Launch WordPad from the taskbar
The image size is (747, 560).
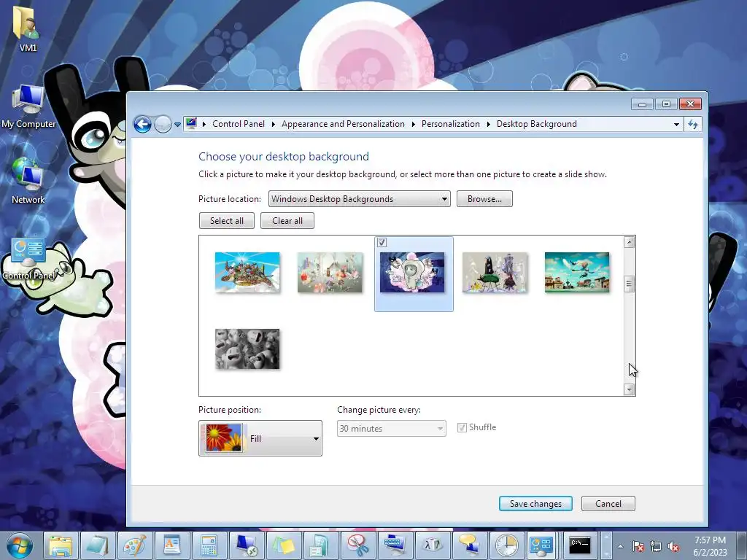(171, 545)
